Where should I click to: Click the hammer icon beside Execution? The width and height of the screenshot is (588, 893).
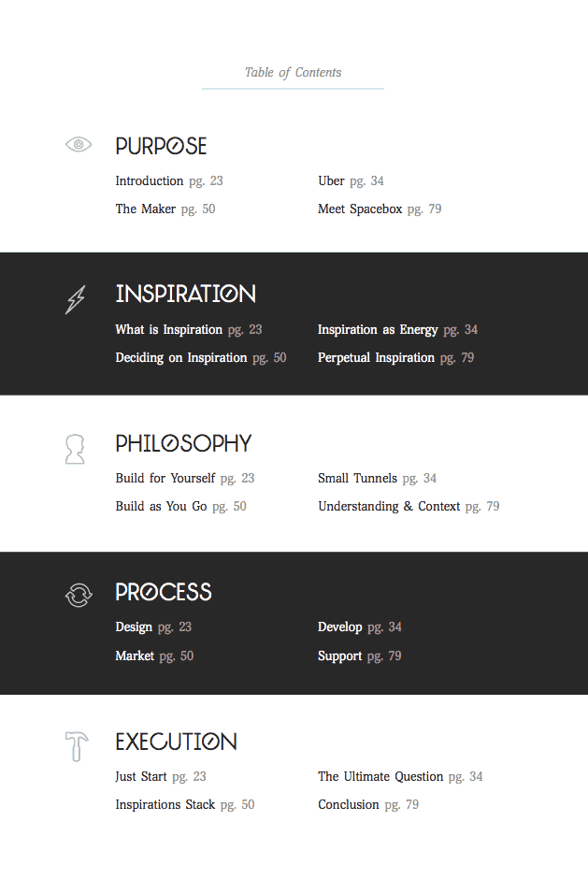coord(77,746)
